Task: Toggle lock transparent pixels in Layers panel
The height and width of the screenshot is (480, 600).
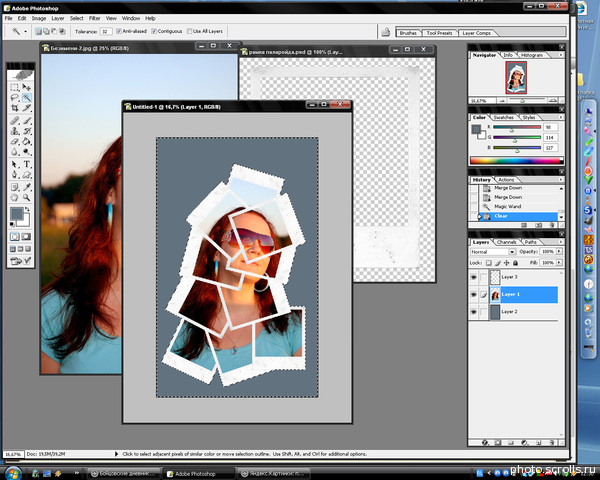Action: (x=489, y=263)
